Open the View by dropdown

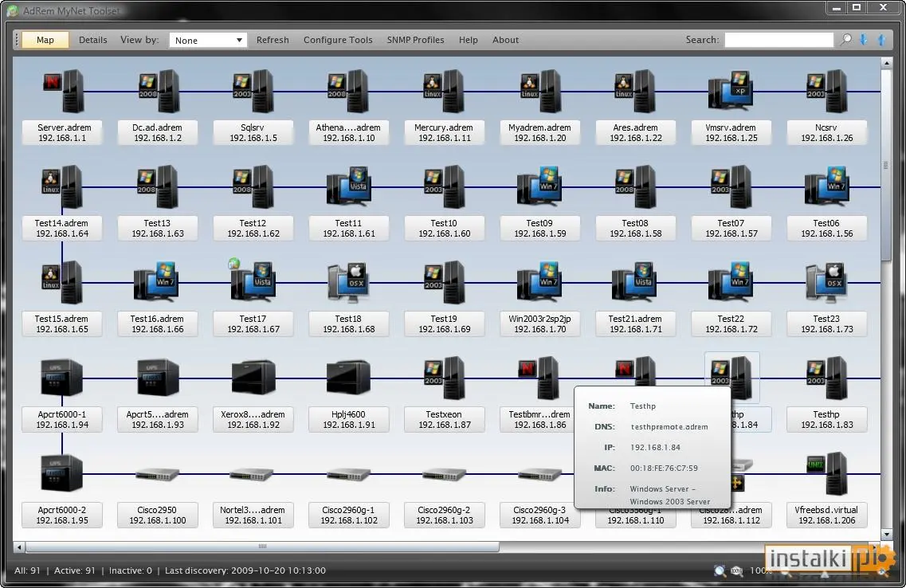click(208, 40)
